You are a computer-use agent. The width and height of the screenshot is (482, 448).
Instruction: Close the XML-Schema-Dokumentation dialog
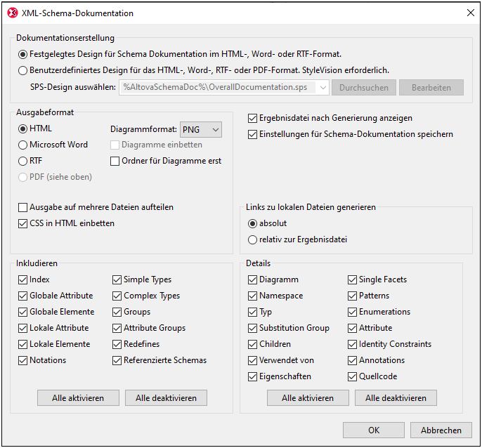pos(470,13)
